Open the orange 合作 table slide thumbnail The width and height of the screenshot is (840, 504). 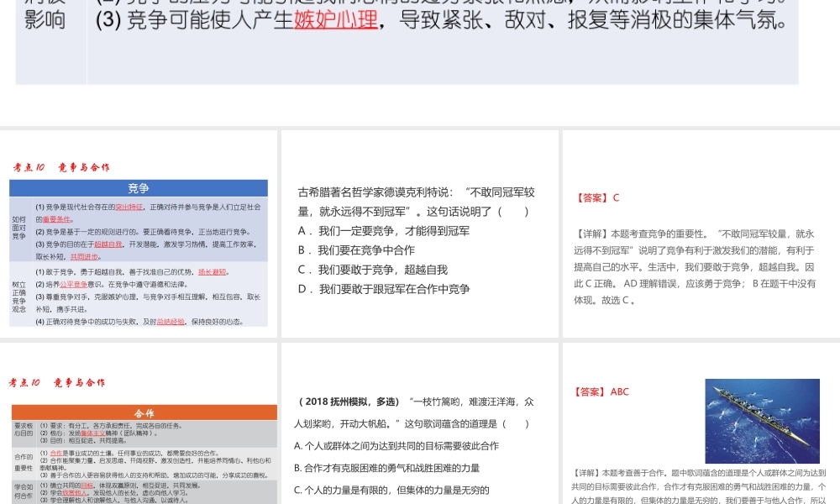click(x=139, y=423)
